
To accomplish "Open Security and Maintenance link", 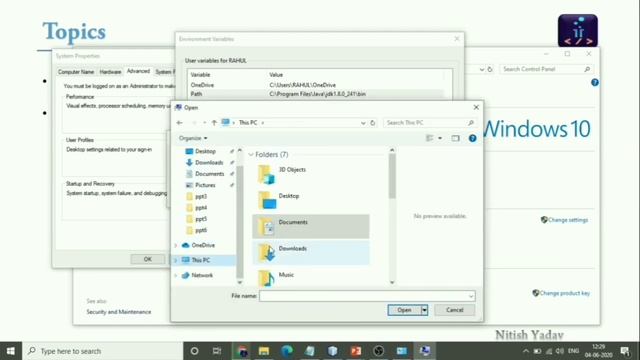I will point(119,312).
